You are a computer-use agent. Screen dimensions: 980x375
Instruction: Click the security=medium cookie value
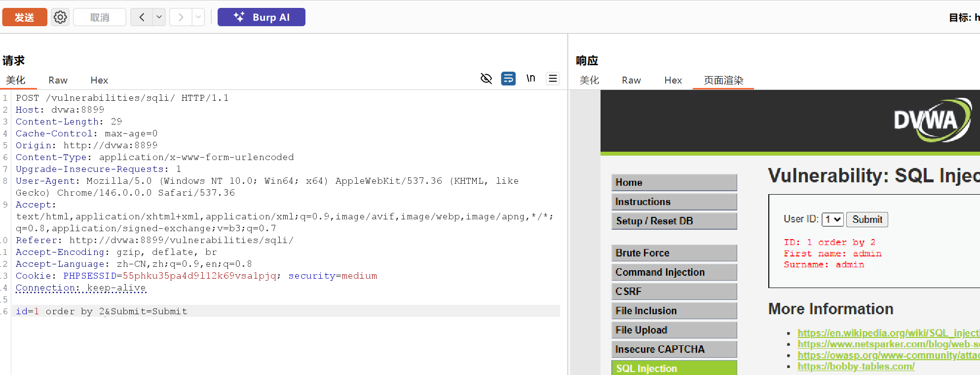[x=333, y=276]
